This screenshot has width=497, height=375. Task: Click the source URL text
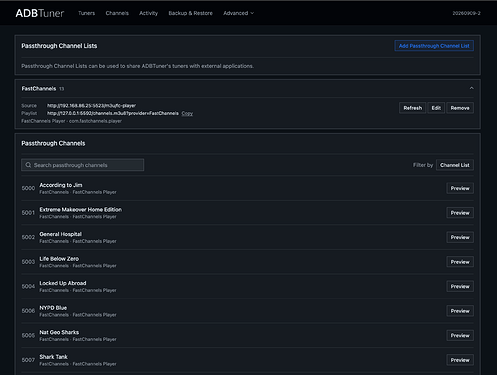click(91, 106)
